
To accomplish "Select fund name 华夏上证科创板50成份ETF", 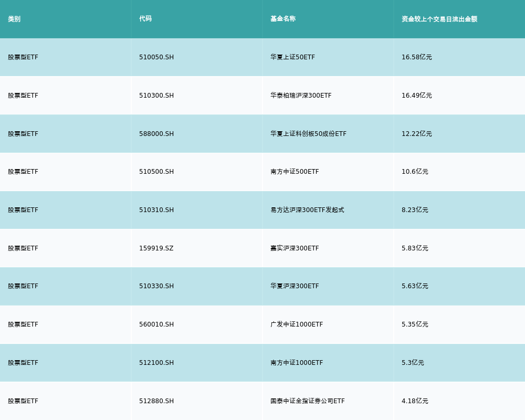I will tap(308, 134).
